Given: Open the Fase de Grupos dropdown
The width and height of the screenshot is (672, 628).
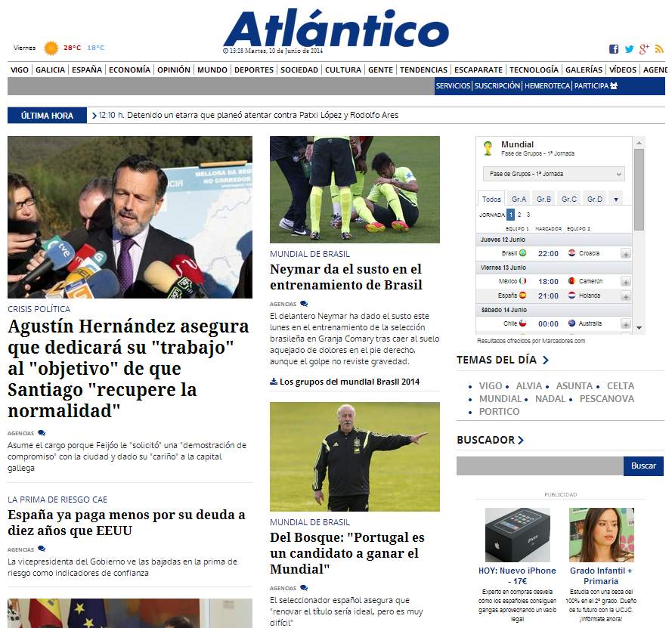Looking at the screenshot, I should [x=554, y=174].
